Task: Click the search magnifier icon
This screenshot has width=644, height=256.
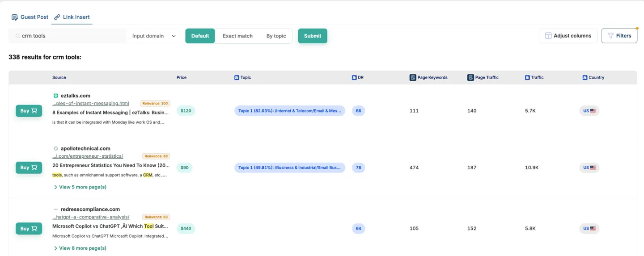Action: coord(17,36)
